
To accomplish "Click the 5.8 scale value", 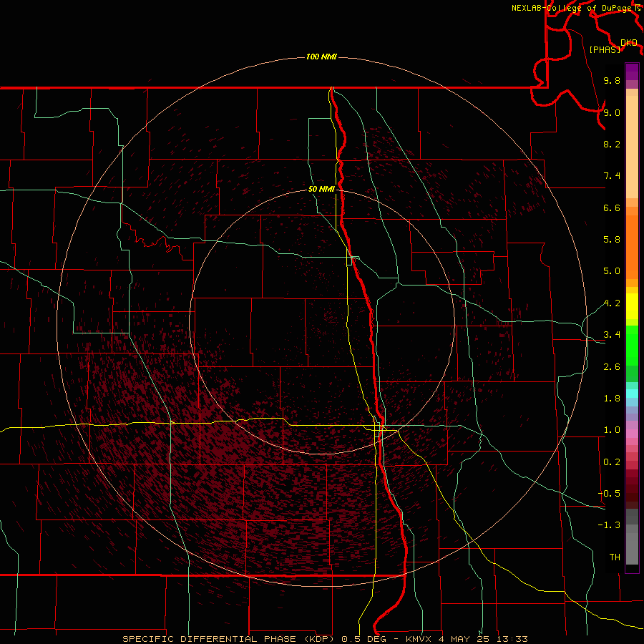I will pyautogui.click(x=612, y=240).
